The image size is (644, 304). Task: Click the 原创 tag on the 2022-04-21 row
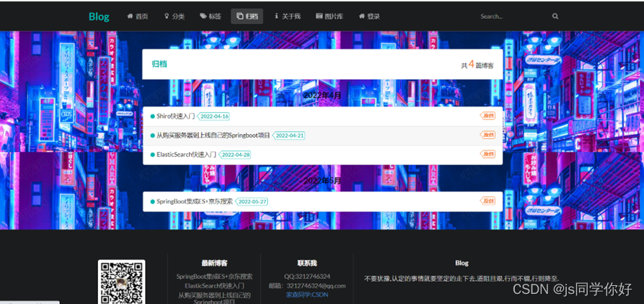click(x=488, y=135)
